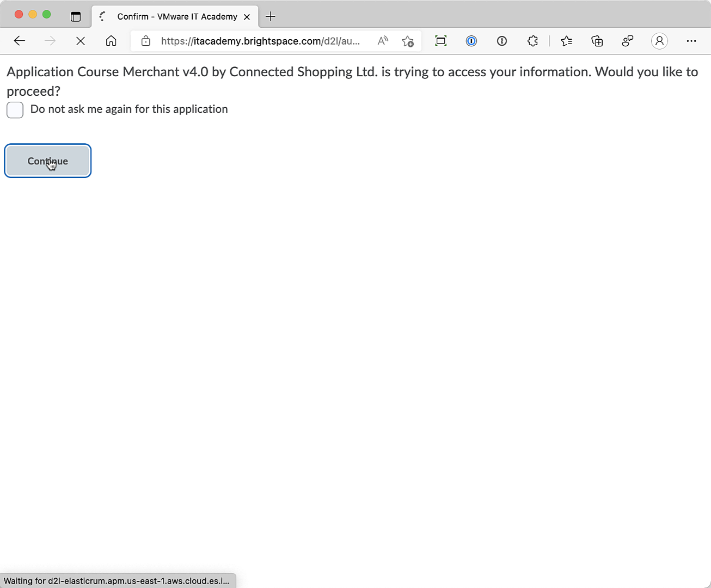Add this page to favorites
This screenshot has width=711, height=588.
[x=407, y=41]
